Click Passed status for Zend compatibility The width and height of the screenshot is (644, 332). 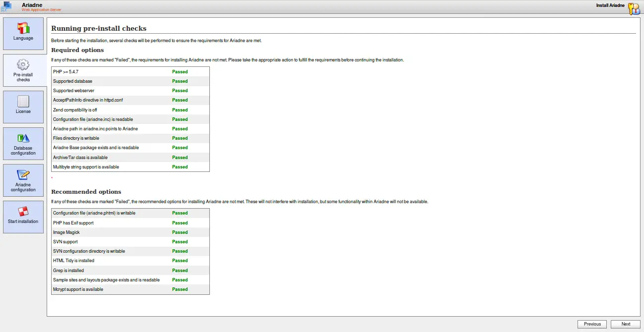[180, 110]
